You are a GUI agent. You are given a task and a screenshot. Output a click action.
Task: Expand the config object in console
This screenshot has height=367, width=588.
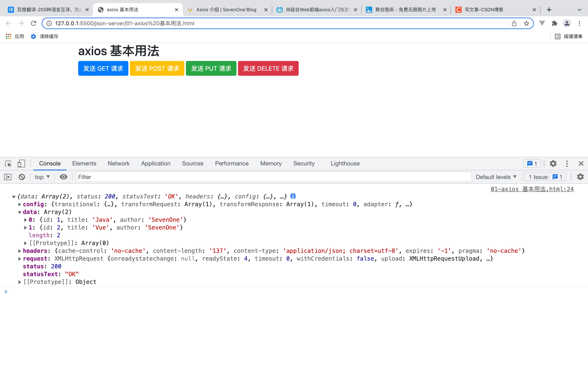tap(20, 204)
